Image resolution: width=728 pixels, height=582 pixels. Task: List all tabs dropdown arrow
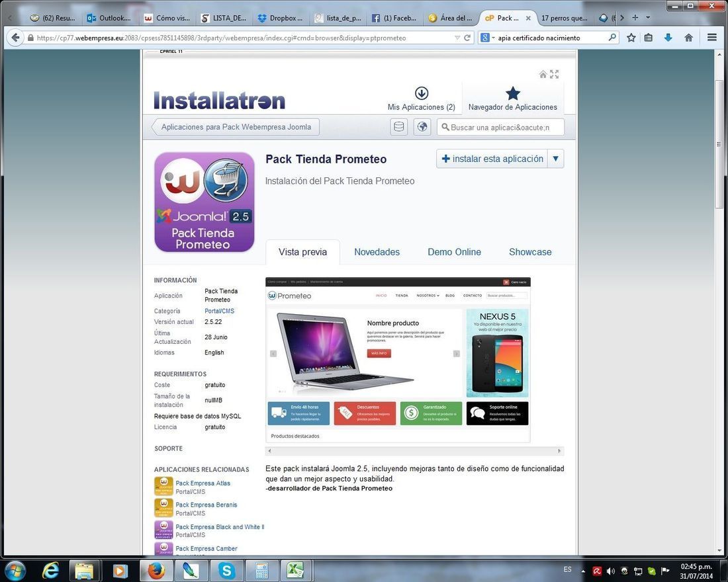[x=648, y=18]
